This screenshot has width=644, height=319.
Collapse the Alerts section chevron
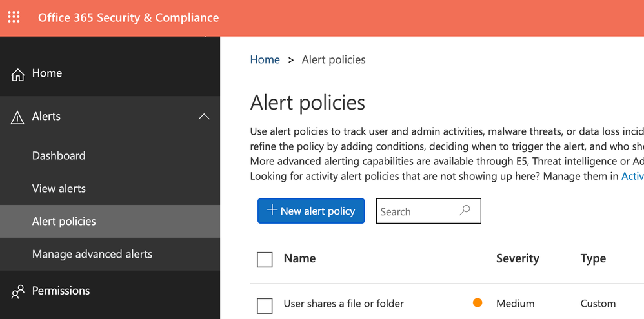tap(204, 117)
